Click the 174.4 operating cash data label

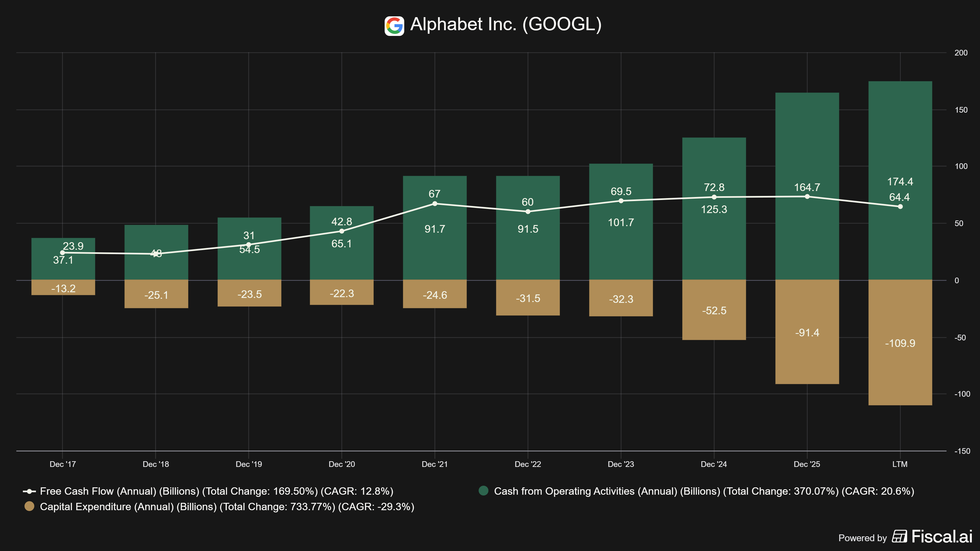(x=900, y=182)
